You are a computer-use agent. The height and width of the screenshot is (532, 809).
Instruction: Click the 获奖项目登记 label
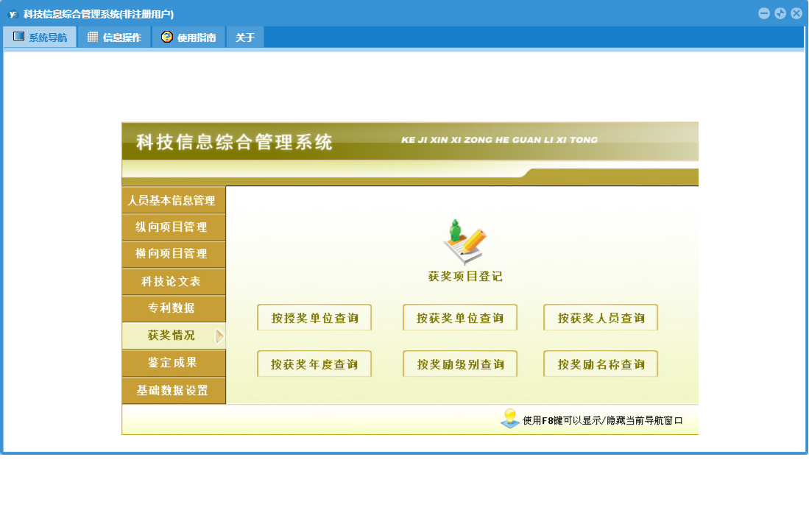point(465,277)
